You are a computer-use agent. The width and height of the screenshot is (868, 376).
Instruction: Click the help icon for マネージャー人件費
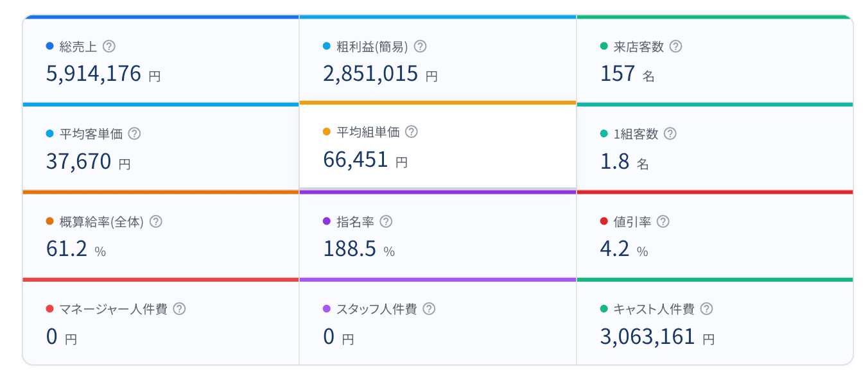(x=180, y=309)
